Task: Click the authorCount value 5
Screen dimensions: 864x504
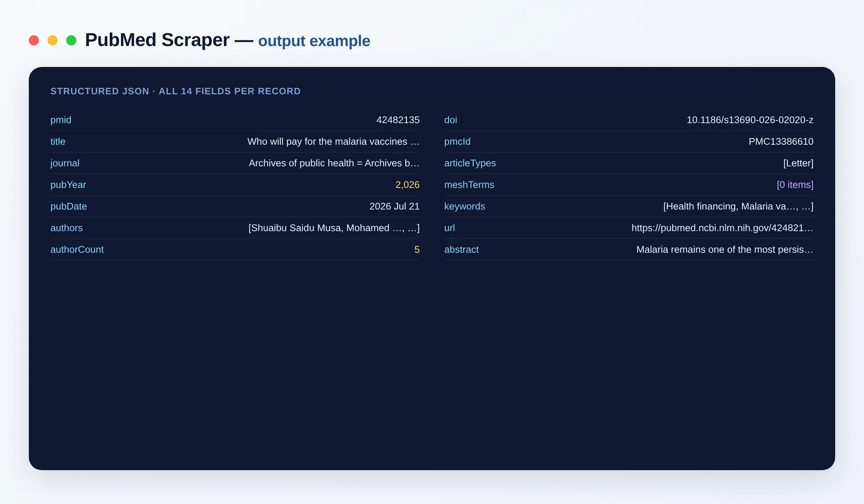Action: (x=417, y=250)
